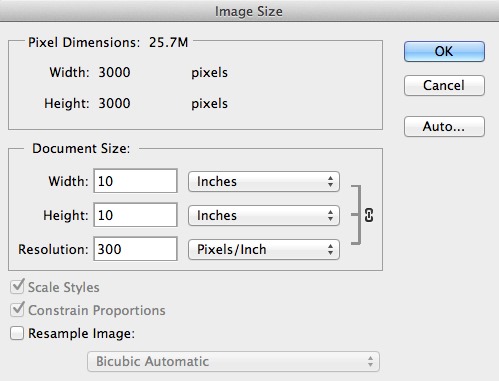Click the Pixel Dimensions width value 3000
499x381 pixels.
click(x=114, y=72)
